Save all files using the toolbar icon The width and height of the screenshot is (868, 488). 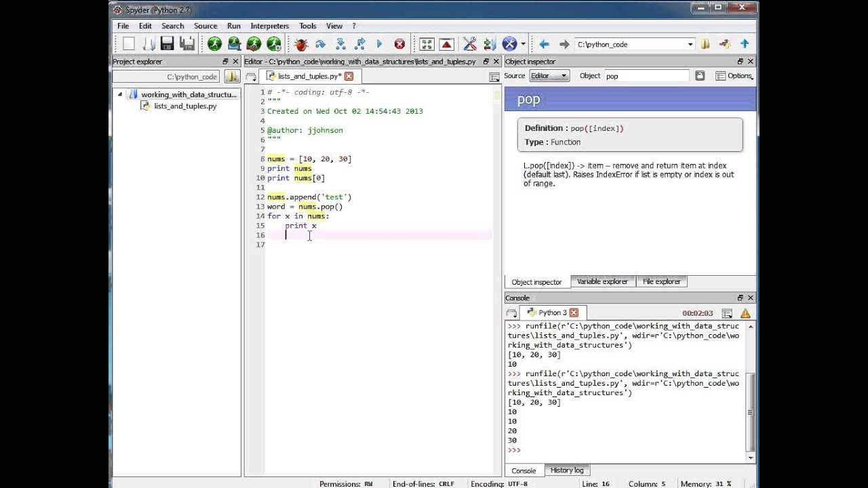187,44
